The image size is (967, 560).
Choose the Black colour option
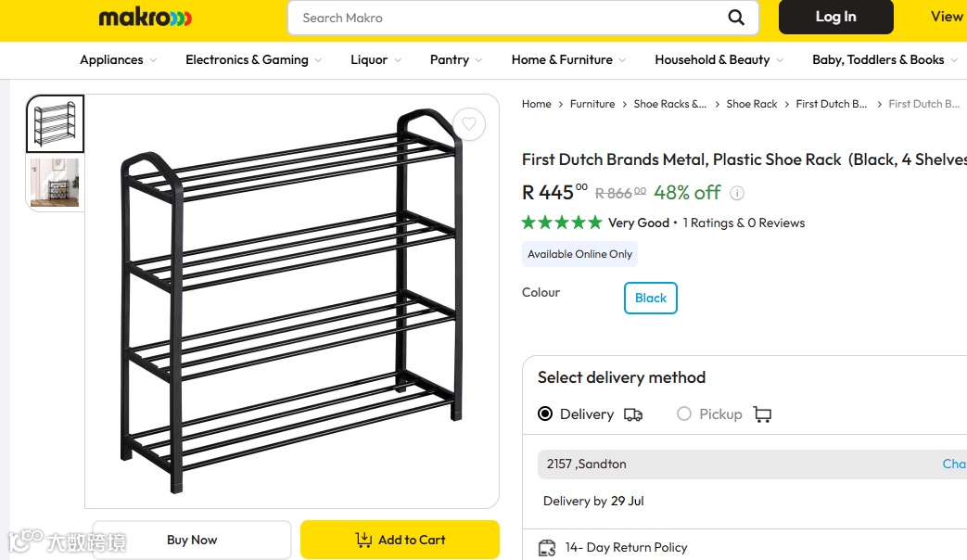click(651, 299)
